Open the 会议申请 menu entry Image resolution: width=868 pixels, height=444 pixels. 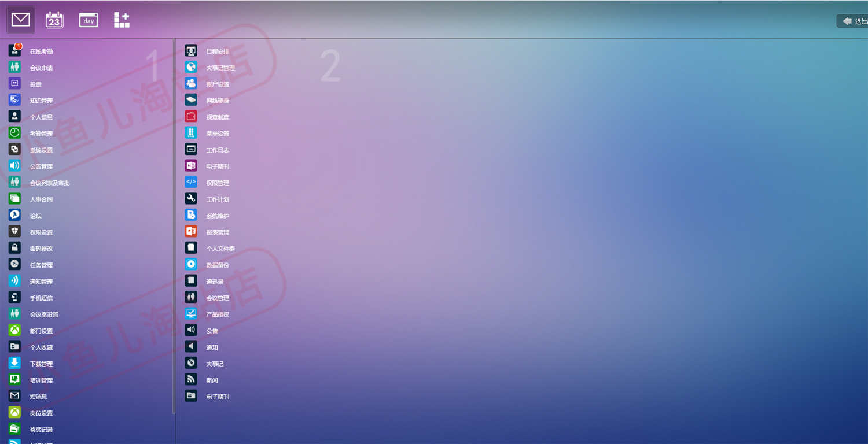tap(41, 68)
